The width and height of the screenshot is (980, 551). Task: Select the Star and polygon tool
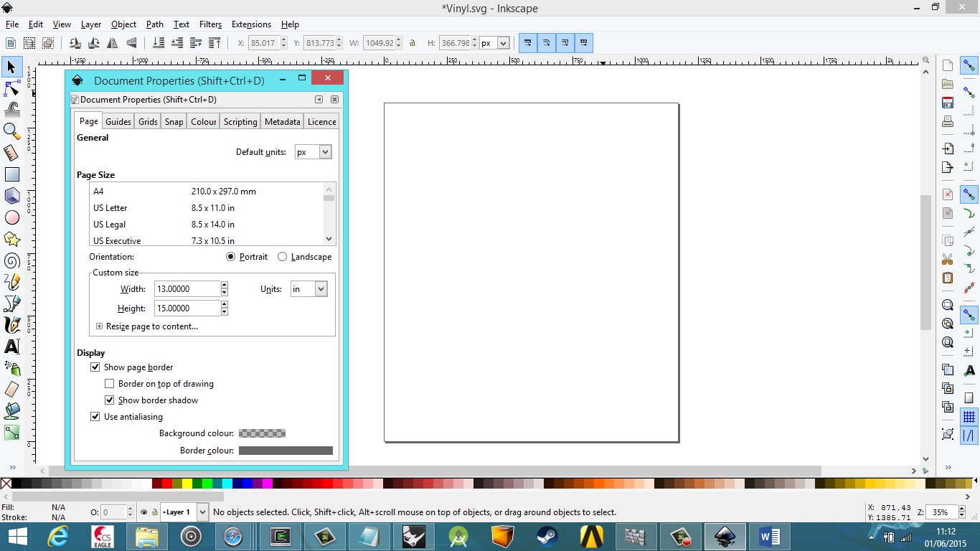[11, 239]
